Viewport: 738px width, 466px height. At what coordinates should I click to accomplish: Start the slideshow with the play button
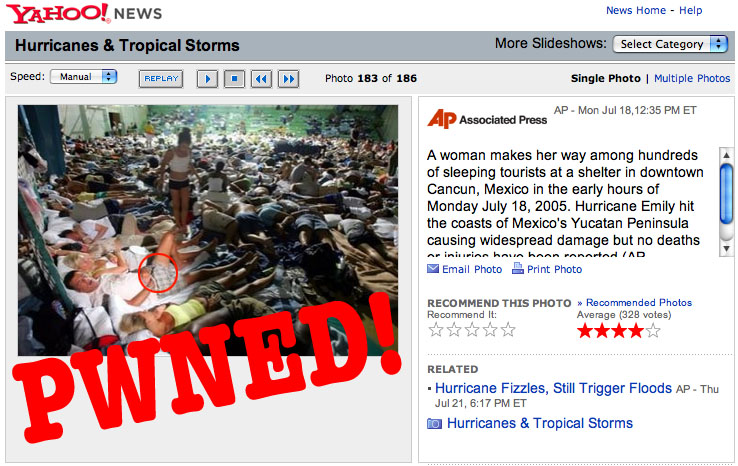[x=207, y=79]
